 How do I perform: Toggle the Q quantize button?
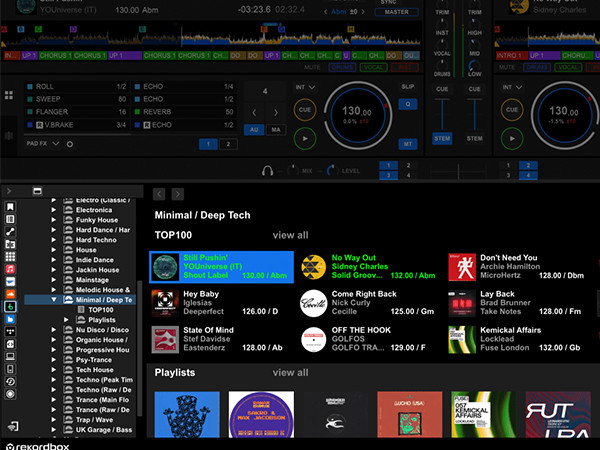pos(408,104)
